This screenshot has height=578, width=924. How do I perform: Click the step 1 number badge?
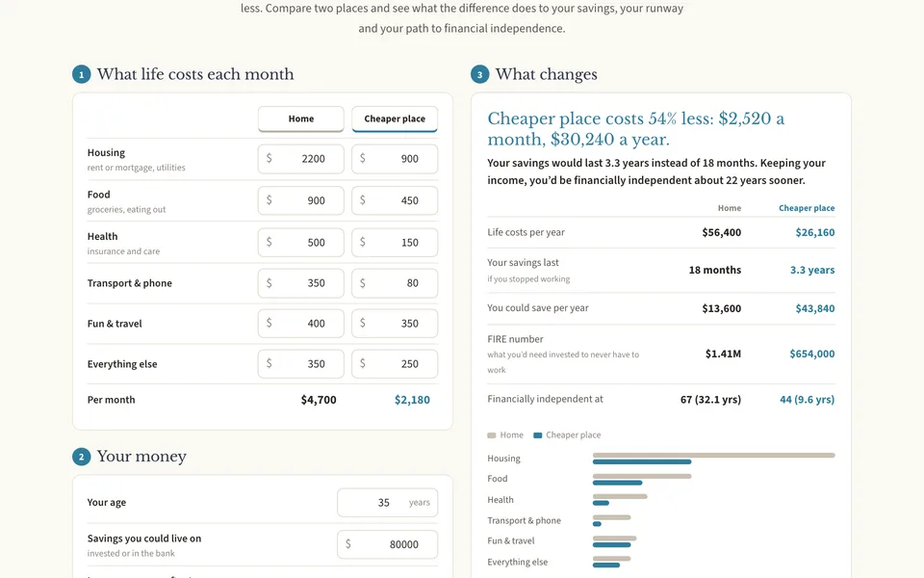(x=81, y=74)
